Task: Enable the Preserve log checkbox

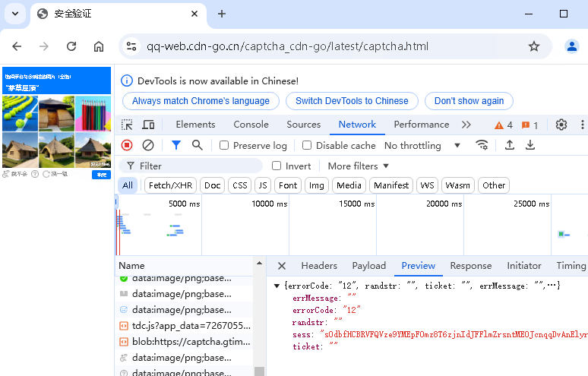Action: [224, 146]
